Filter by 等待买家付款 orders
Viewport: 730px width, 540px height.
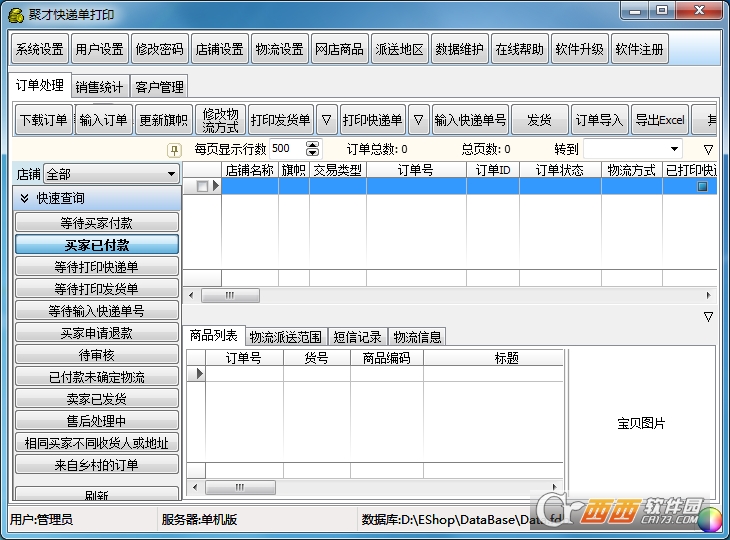tap(97, 222)
